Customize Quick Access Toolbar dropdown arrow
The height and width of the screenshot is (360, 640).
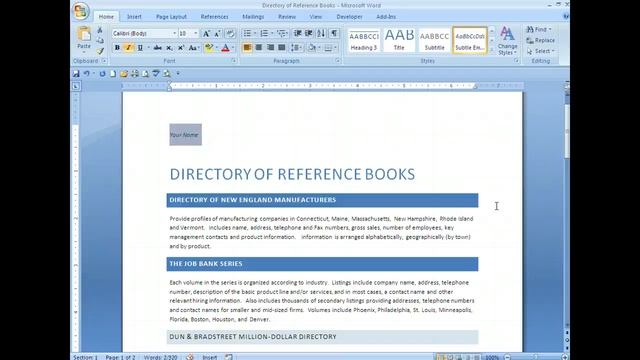pyautogui.click(x=178, y=74)
